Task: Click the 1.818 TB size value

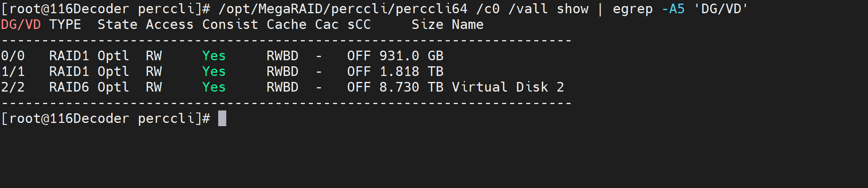Action: 411,72
